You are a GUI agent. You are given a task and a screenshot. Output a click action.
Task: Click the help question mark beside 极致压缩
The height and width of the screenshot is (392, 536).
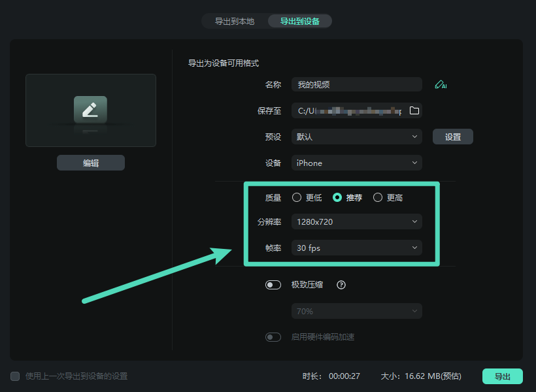[341, 284]
